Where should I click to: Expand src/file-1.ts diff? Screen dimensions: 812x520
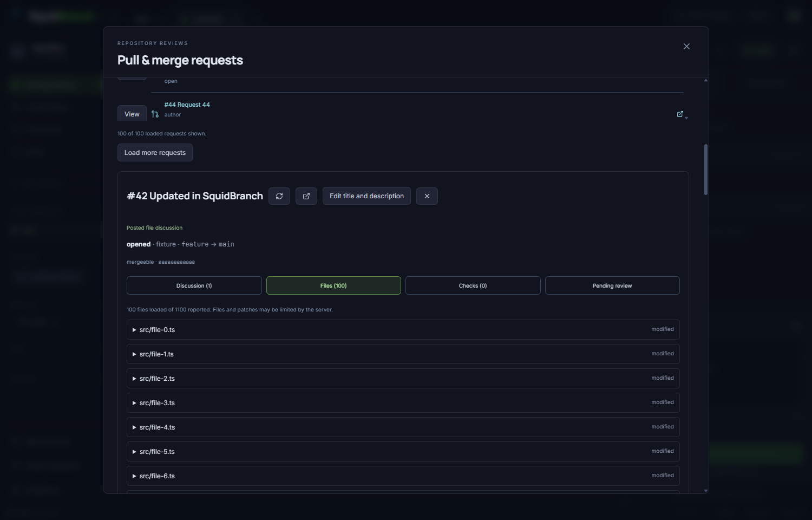click(x=403, y=354)
